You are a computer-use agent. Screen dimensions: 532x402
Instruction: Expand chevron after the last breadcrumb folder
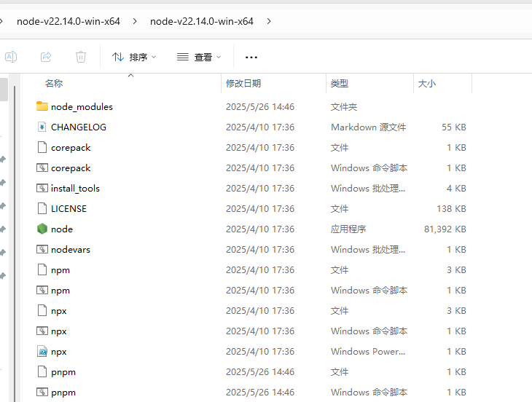269,21
